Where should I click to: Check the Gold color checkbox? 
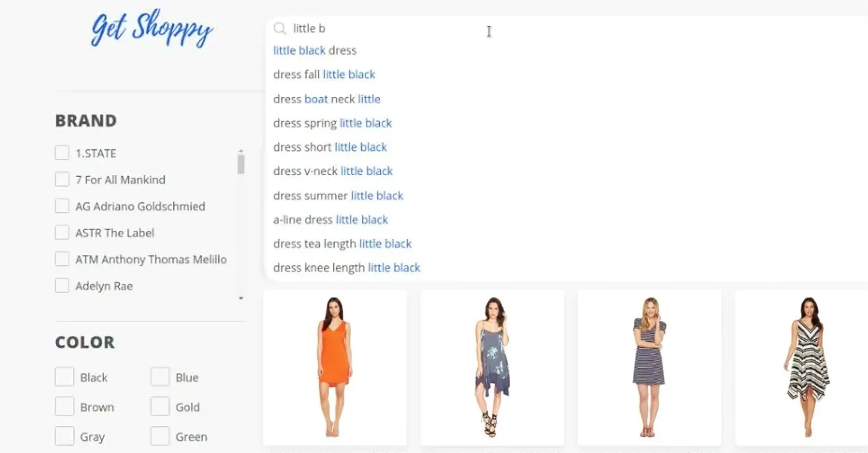tap(160, 406)
